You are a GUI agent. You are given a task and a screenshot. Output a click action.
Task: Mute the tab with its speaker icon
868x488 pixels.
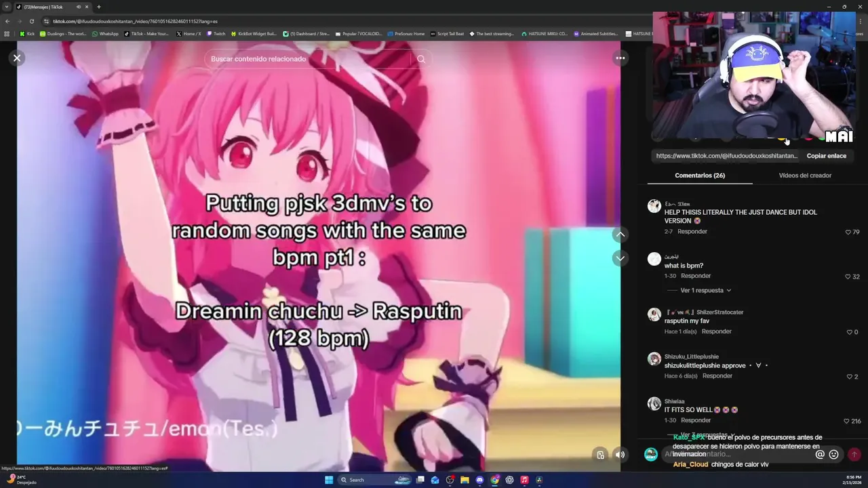coord(79,7)
